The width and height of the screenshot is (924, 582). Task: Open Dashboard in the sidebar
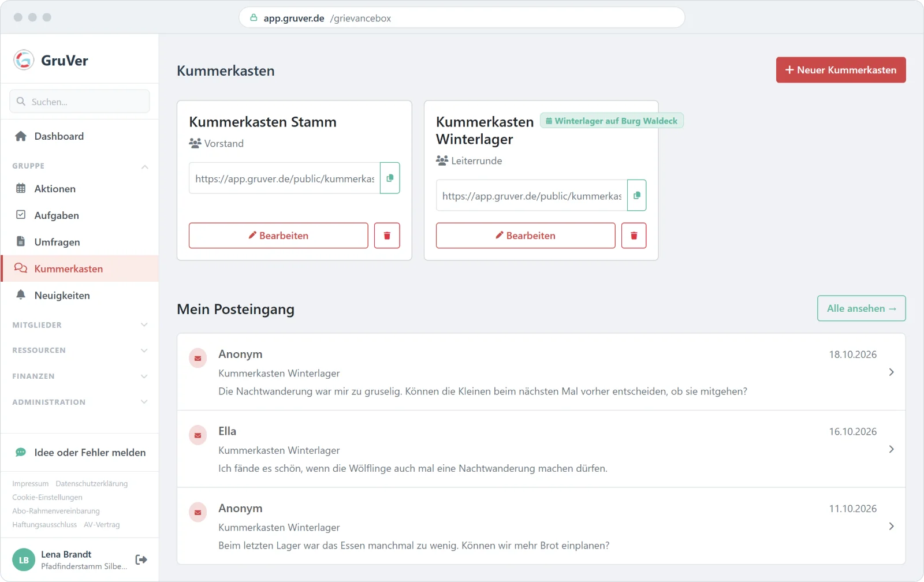(80, 136)
